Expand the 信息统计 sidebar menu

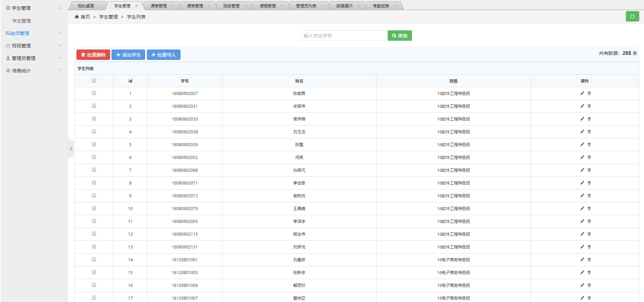[x=34, y=71]
